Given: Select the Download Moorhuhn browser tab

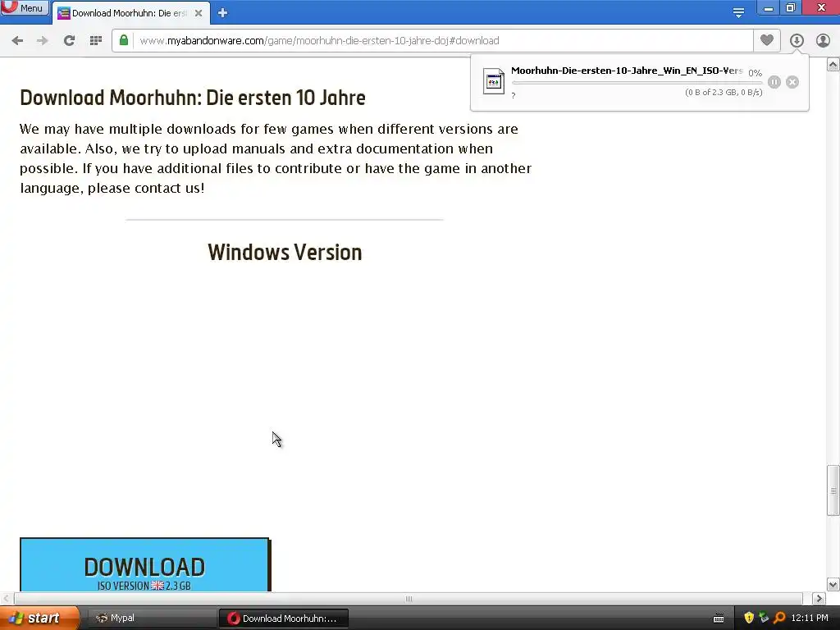Looking at the screenshot, I should click(x=130, y=13).
